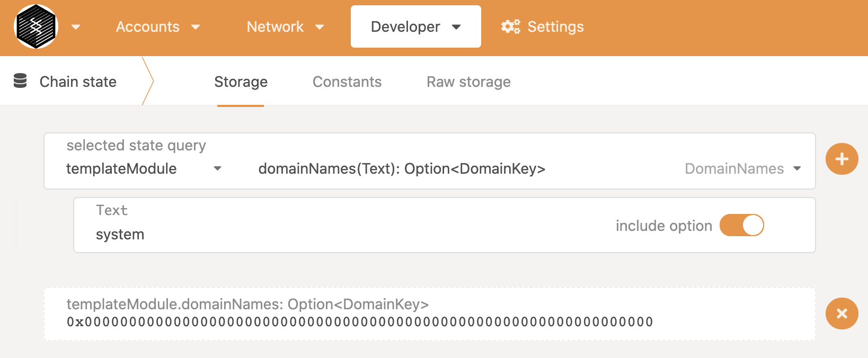868x358 pixels.
Task: Click the templateModule.domainNames result label
Action: (x=247, y=304)
